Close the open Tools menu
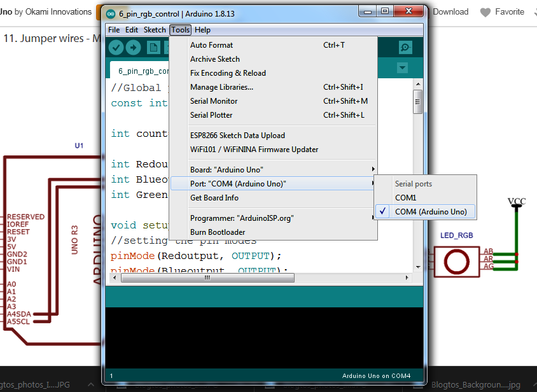The width and height of the screenshot is (537, 392). 181,30
